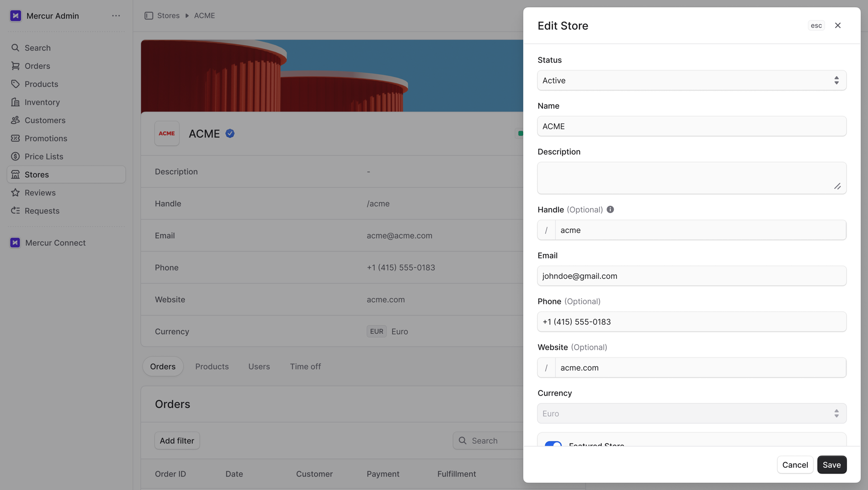This screenshot has height=490, width=868.
Task: Click the Payment column header
Action: click(383, 474)
